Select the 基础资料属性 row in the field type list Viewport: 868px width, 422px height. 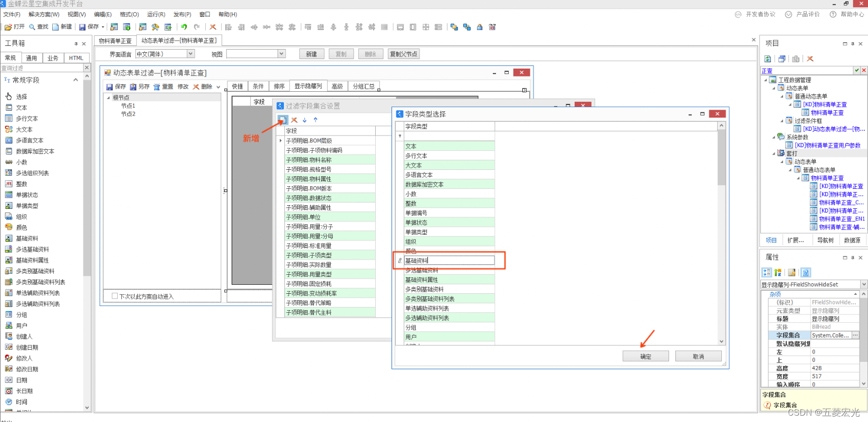click(x=449, y=280)
